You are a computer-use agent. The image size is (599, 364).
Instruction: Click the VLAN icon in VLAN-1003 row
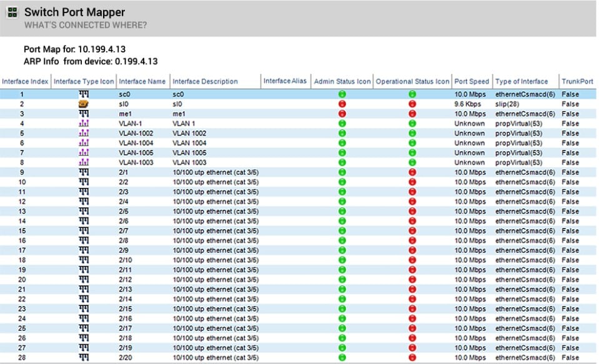[84, 162]
